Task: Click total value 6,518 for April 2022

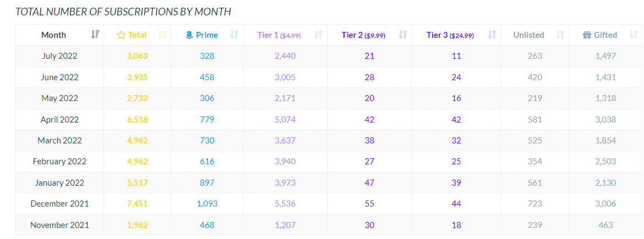Action: pyautogui.click(x=137, y=120)
